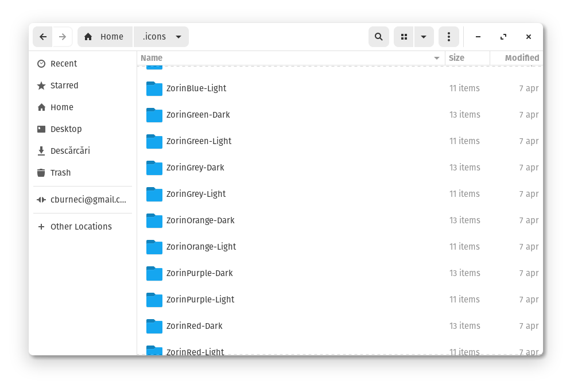The width and height of the screenshot is (574, 392).
Task: Sort by the Name column header
Action: pyautogui.click(x=290, y=58)
